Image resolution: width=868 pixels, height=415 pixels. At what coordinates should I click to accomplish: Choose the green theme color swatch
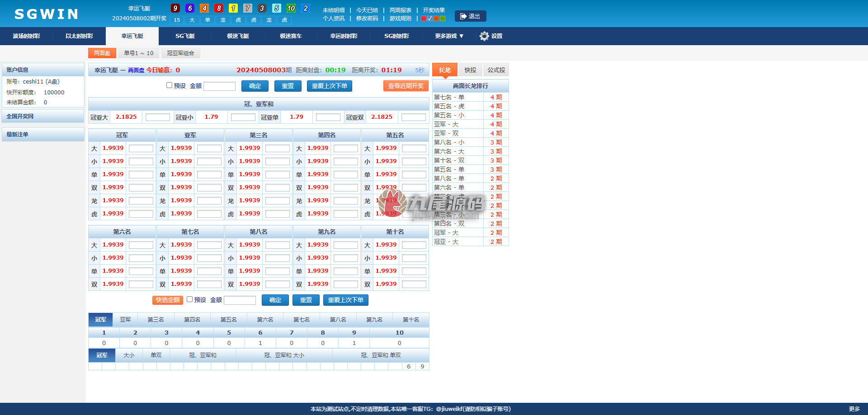443,19
